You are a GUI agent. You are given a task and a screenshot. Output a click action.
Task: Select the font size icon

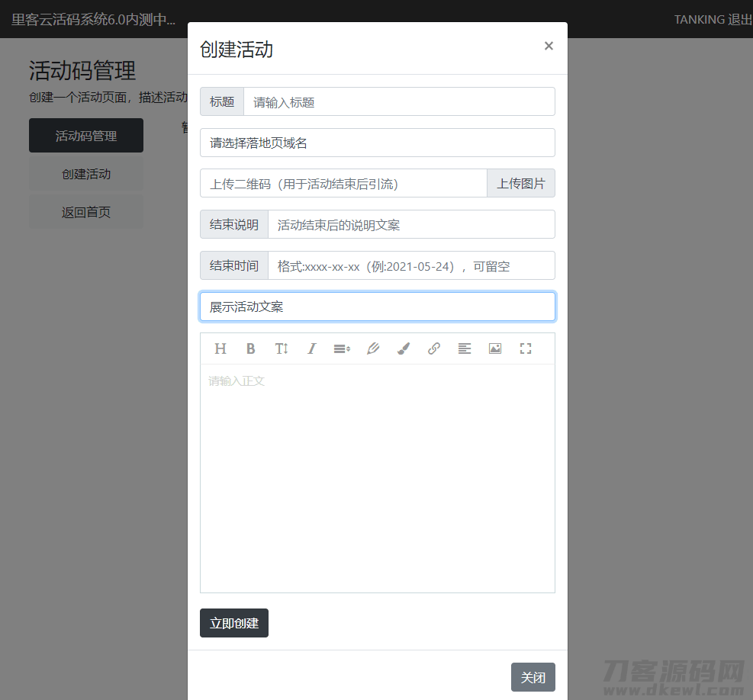(281, 348)
